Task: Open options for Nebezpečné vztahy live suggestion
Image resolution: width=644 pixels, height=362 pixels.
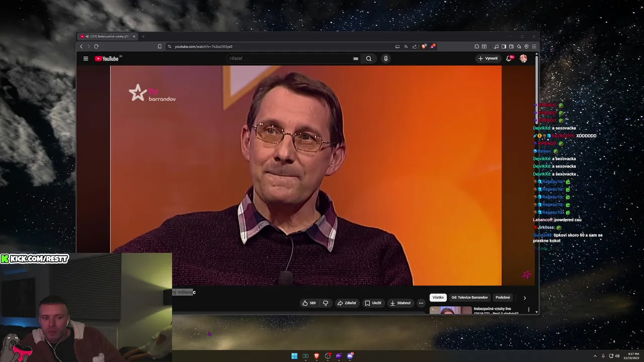Action: [x=528, y=310]
